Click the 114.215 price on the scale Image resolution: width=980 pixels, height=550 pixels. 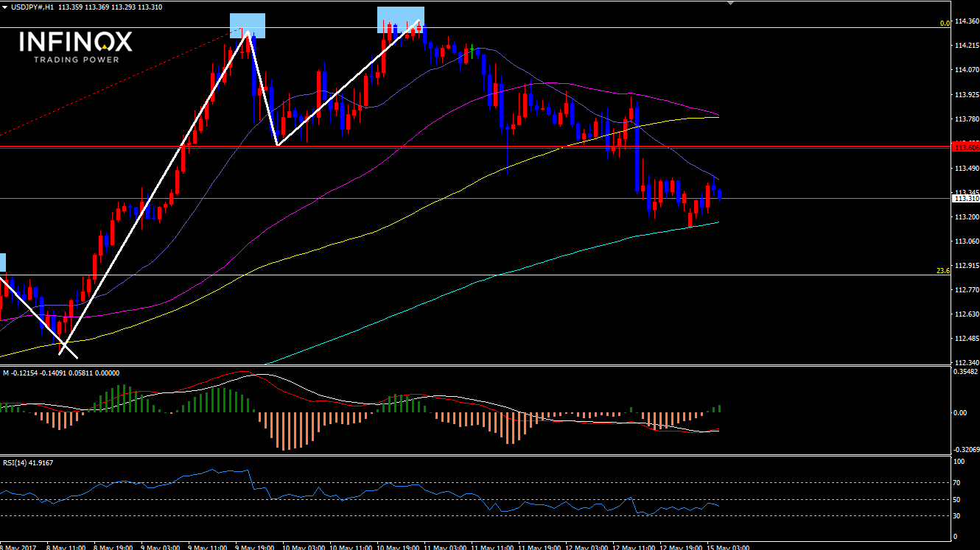coord(966,46)
